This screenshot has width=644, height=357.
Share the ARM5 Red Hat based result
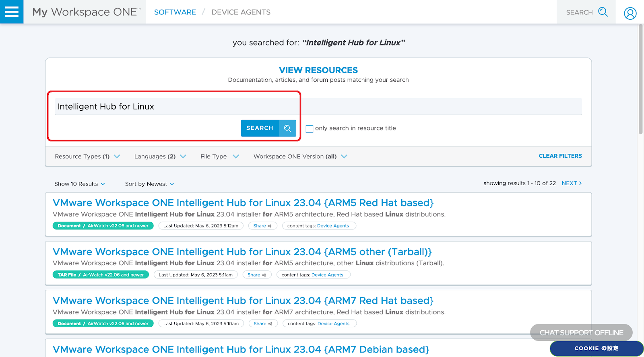tap(262, 226)
